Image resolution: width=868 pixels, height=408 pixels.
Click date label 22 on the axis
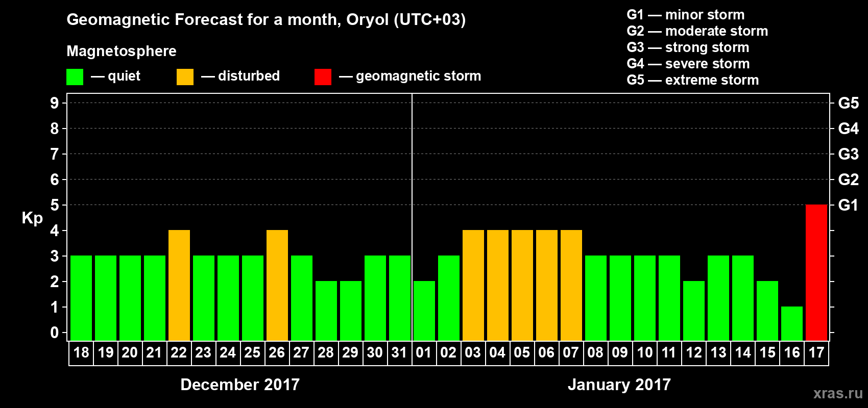179,352
